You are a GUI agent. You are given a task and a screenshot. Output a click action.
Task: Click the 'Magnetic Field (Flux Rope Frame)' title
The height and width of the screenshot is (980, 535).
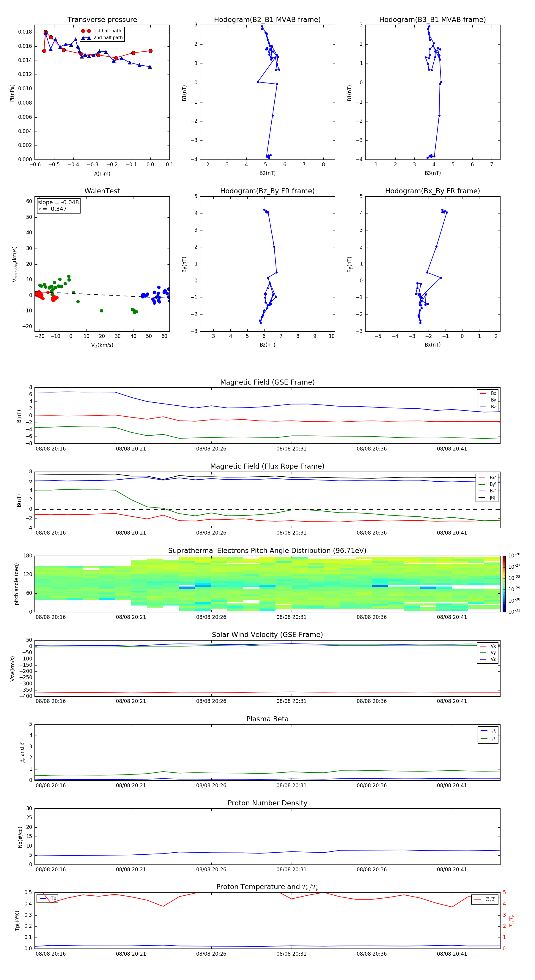click(x=267, y=467)
